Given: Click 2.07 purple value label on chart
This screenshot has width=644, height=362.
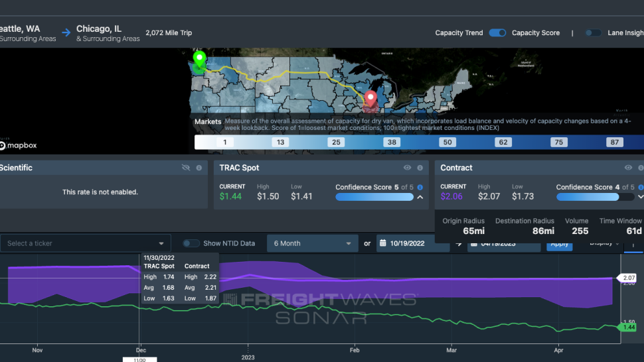Looking at the screenshot, I should [x=627, y=278].
